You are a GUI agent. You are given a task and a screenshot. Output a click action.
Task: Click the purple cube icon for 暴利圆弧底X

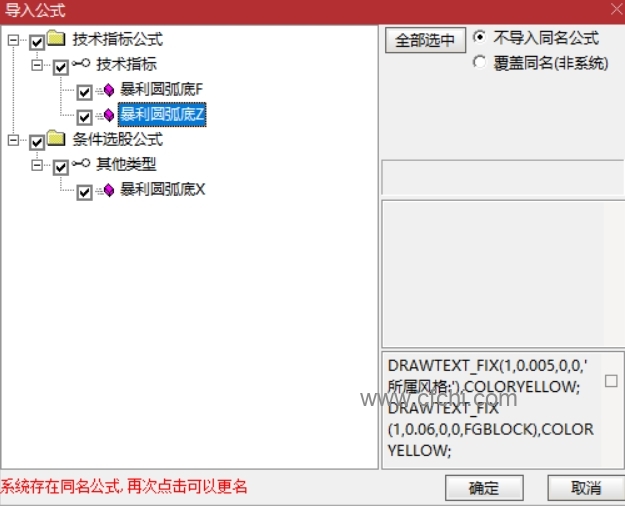point(109,190)
